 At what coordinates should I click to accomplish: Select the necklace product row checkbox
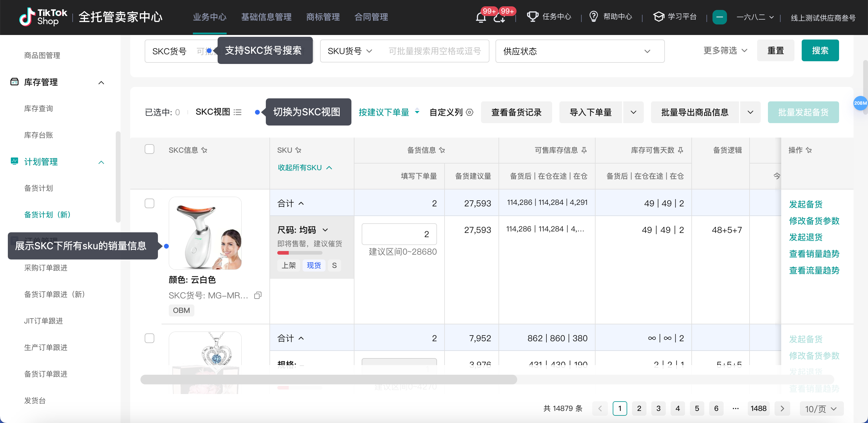[x=149, y=338]
